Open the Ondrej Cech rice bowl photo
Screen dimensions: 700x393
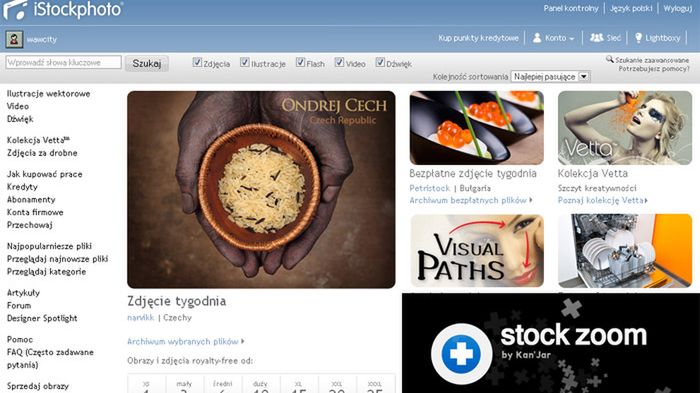261,189
